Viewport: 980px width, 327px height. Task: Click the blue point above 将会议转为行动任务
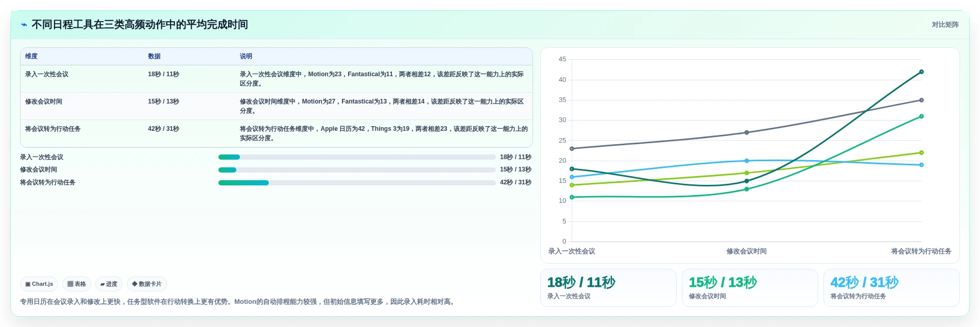point(921,165)
